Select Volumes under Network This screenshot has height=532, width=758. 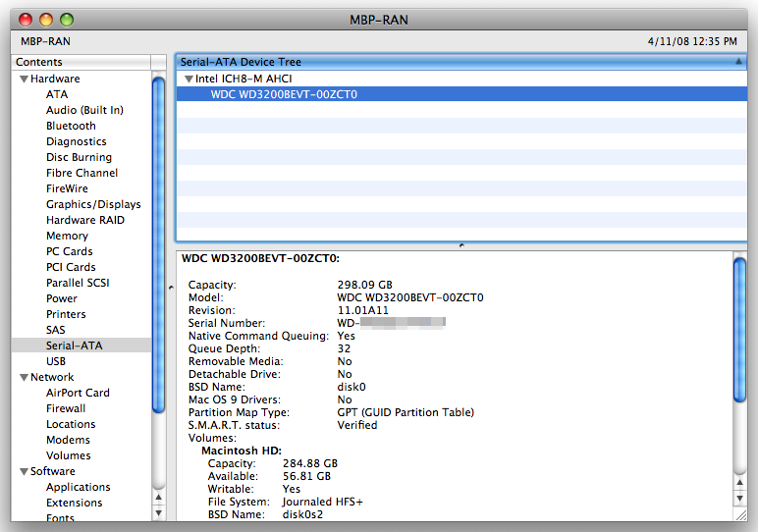pyautogui.click(x=68, y=455)
